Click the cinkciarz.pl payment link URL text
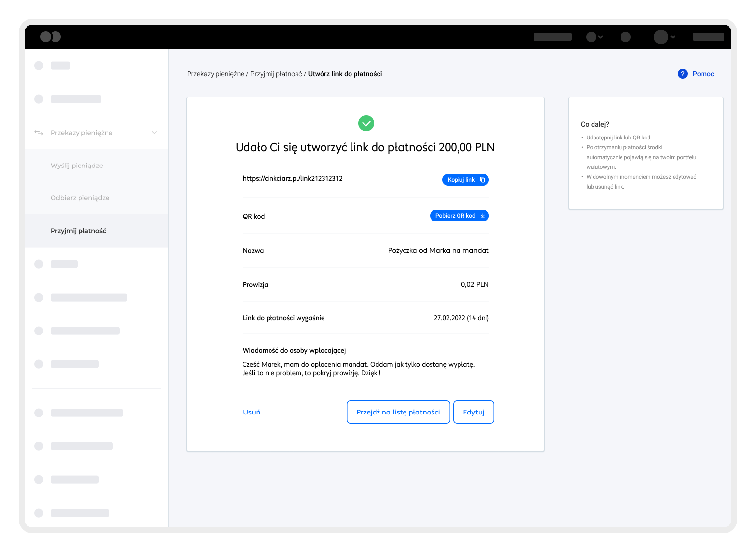Screen dimensions: 756x552 point(293,179)
